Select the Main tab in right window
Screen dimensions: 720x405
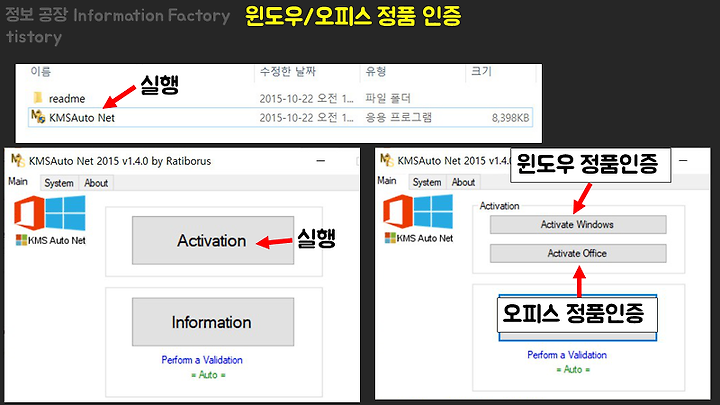(387, 180)
